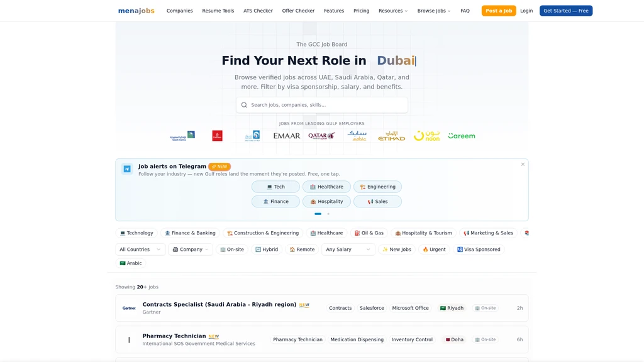Screen dimensions: 644x362
Task: Toggle the On-site filter
Action: [232, 250]
